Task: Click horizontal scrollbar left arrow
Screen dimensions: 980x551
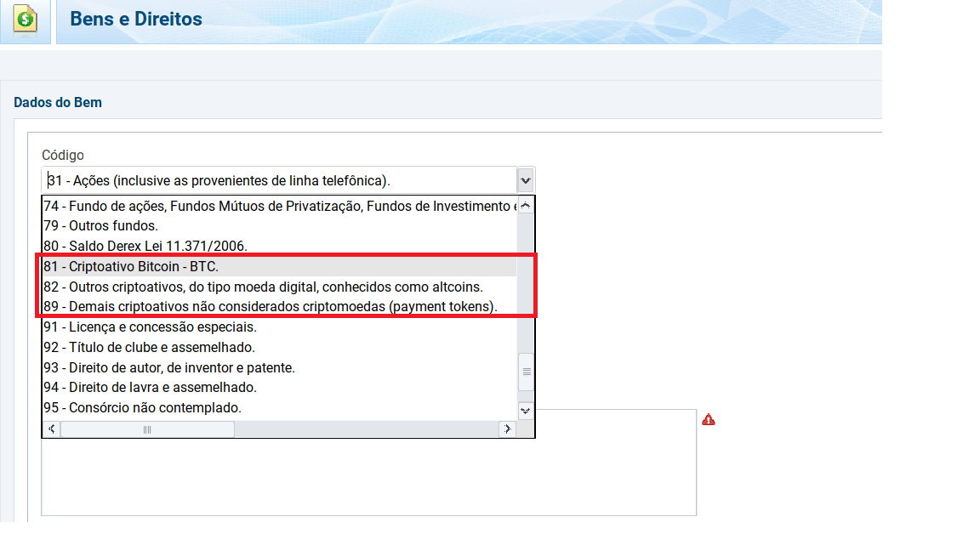Action: pos(52,429)
